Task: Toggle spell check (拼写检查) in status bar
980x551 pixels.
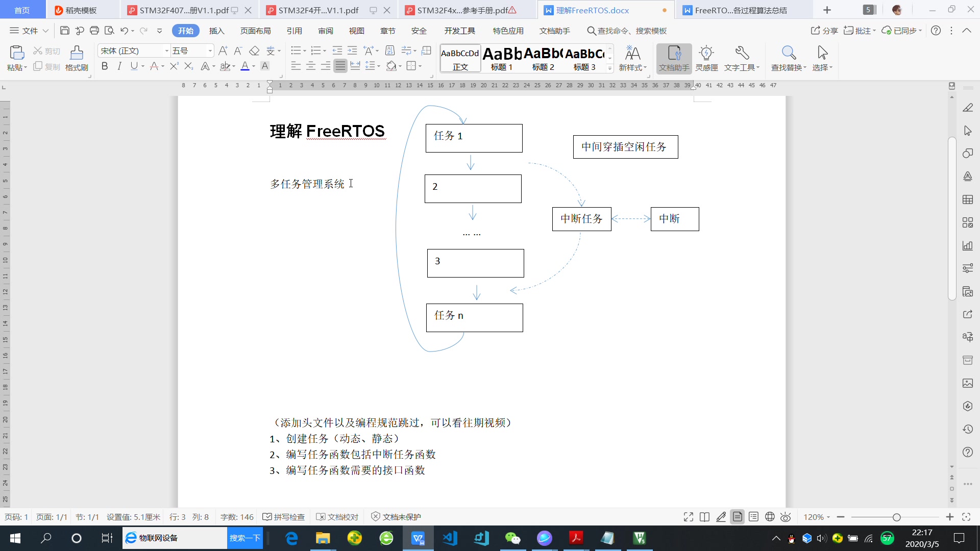Action: point(284,517)
